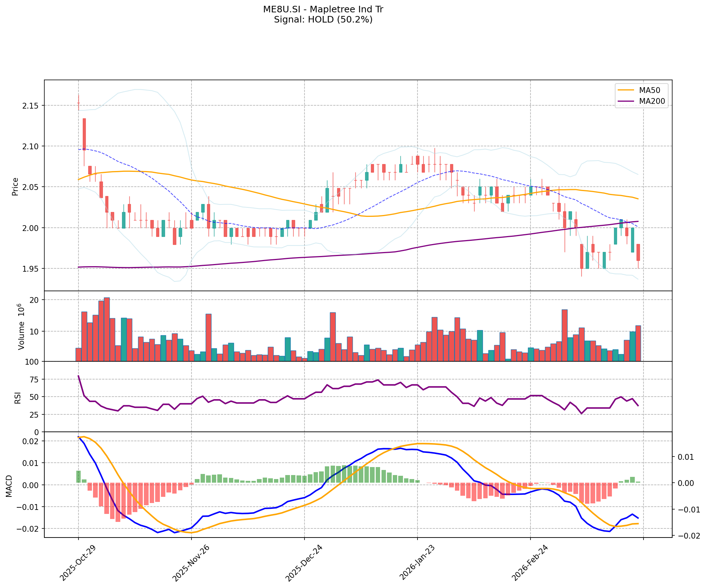Click the MA200 legend entry

(x=652, y=101)
